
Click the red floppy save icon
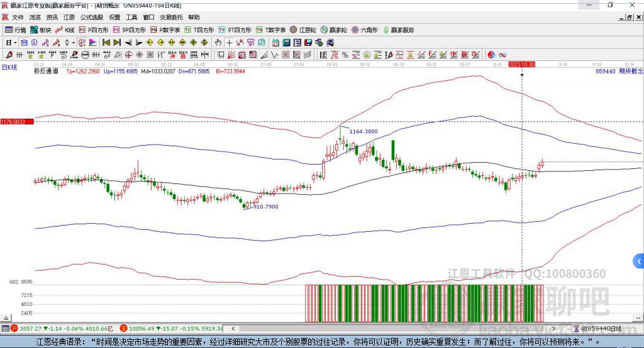pyautogui.click(x=308, y=43)
